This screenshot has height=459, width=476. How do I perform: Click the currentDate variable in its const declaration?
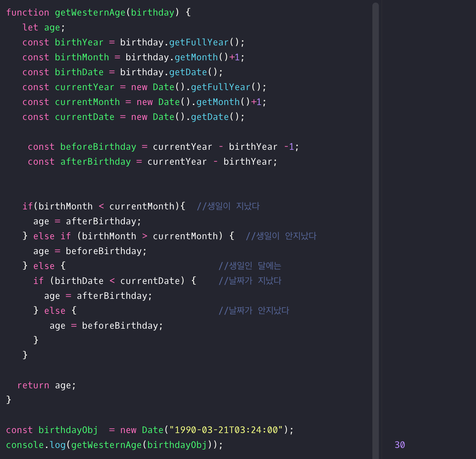[85, 117]
